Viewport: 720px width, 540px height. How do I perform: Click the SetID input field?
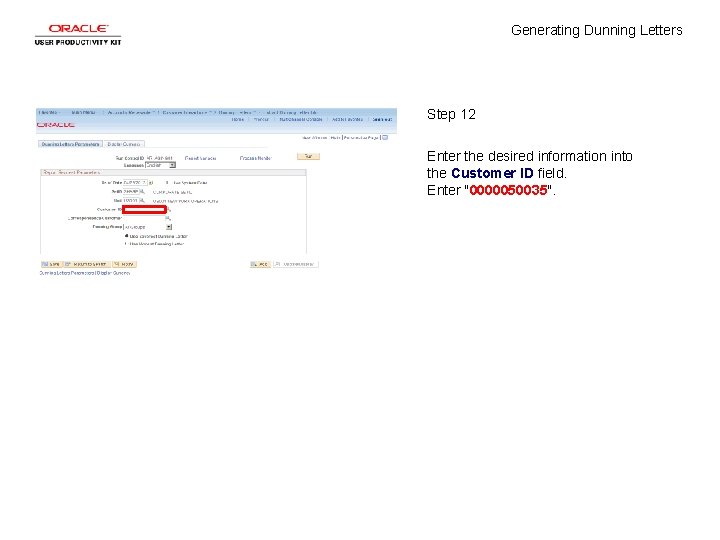tap(131, 191)
